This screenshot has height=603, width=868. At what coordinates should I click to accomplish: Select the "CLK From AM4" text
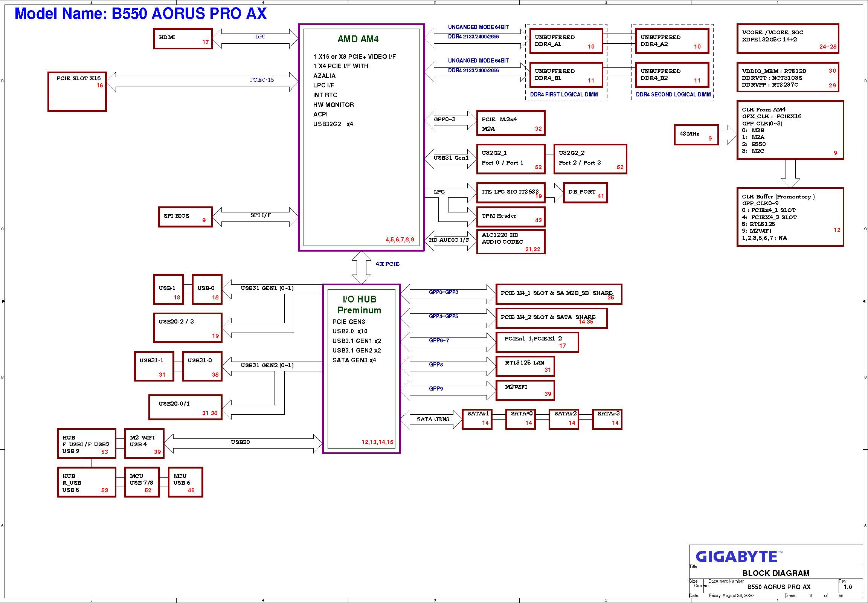[x=763, y=110]
